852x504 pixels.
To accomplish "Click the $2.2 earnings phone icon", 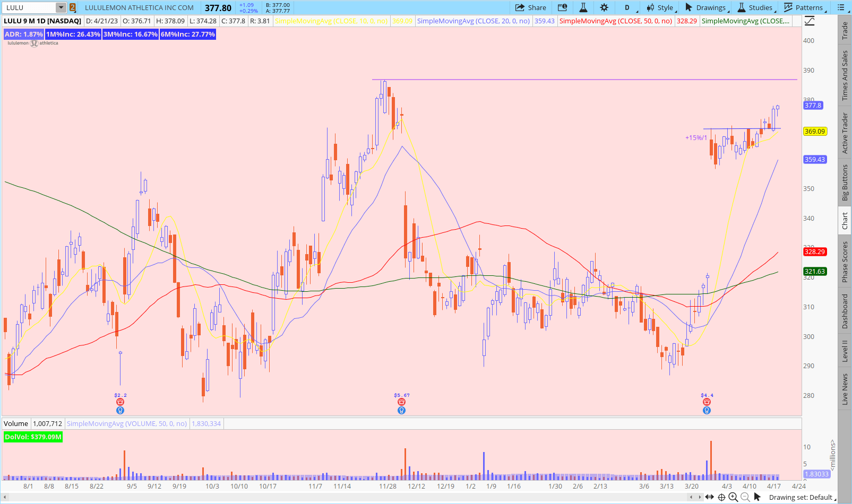I will [x=120, y=402].
